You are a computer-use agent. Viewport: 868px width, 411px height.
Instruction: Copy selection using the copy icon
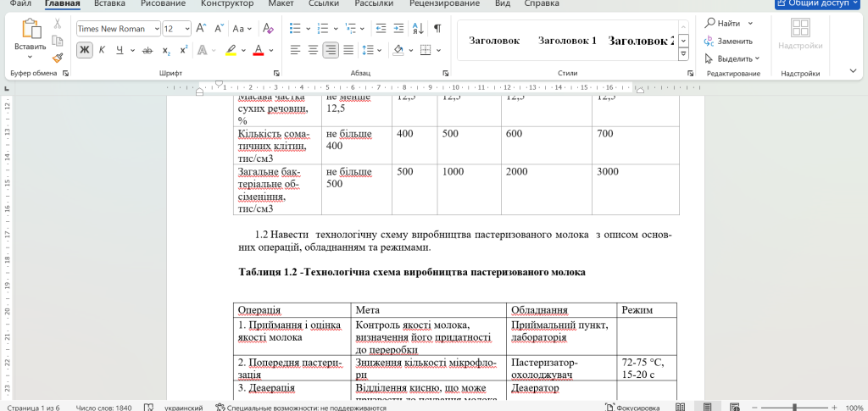pos(57,41)
